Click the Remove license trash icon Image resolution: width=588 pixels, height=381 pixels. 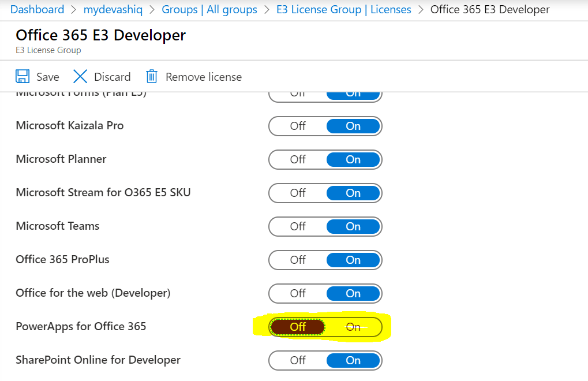pyautogui.click(x=152, y=77)
